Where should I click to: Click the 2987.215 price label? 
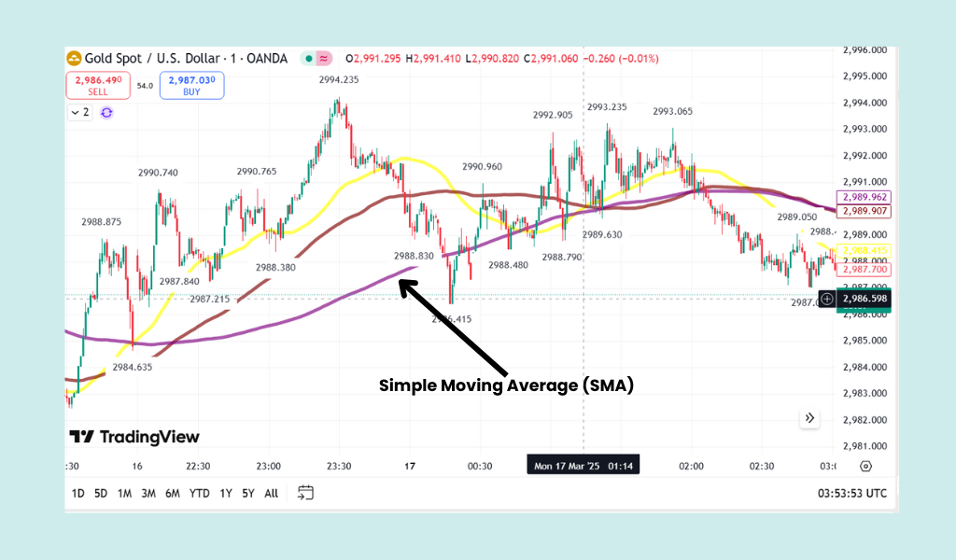(210, 300)
